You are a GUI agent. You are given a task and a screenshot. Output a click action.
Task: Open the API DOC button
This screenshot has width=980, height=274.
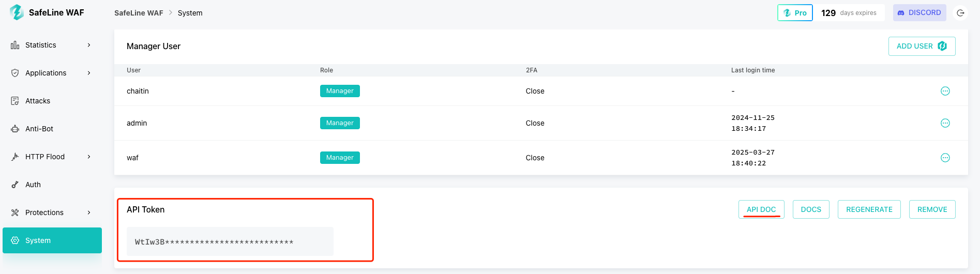(761, 209)
